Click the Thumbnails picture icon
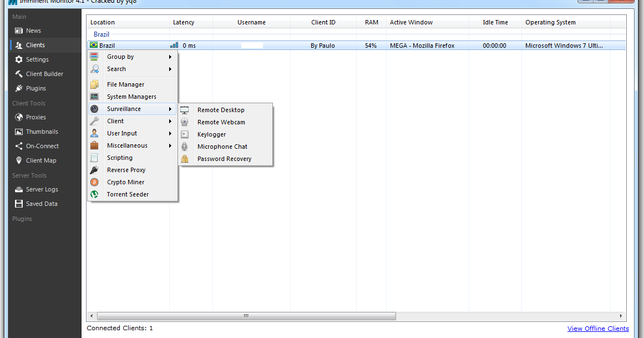644x338 pixels. pos(18,132)
